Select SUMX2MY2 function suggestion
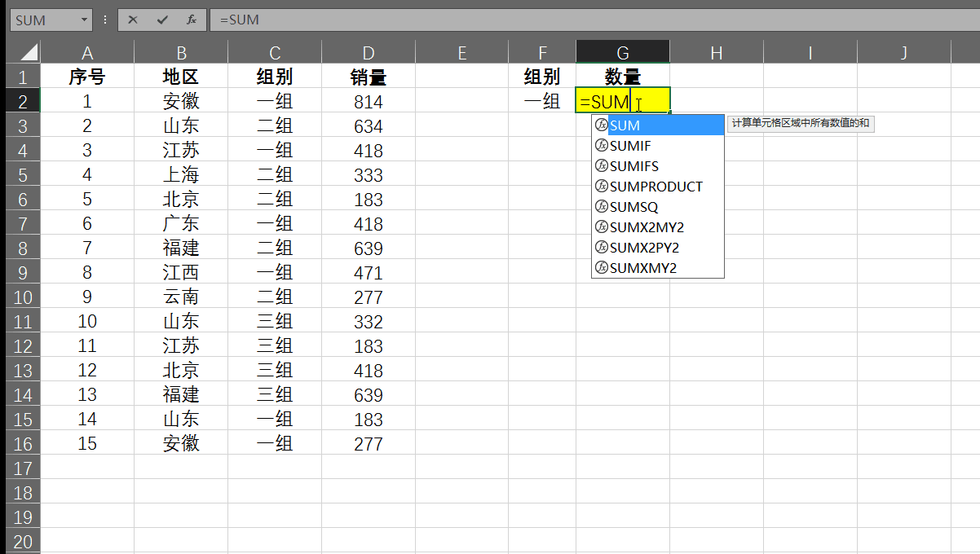Viewport: 980px width, 554px height. click(x=658, y=227)
